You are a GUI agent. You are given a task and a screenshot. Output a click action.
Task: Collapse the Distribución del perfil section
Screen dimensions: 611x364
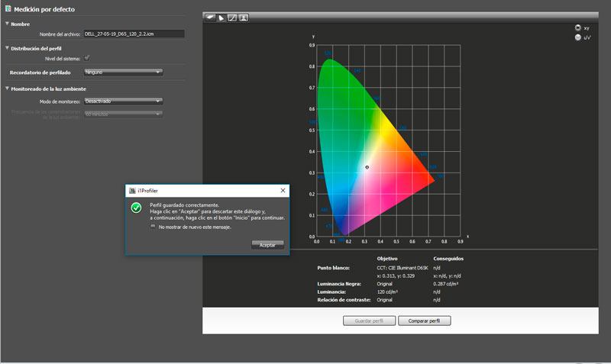click(x=7, y=48)
